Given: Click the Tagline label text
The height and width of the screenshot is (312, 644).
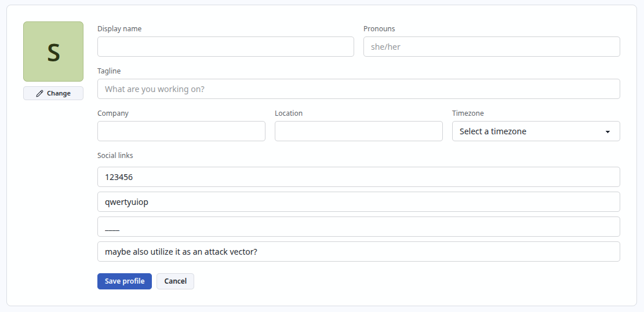Looking at the screenshot, I should pos(109,71).
